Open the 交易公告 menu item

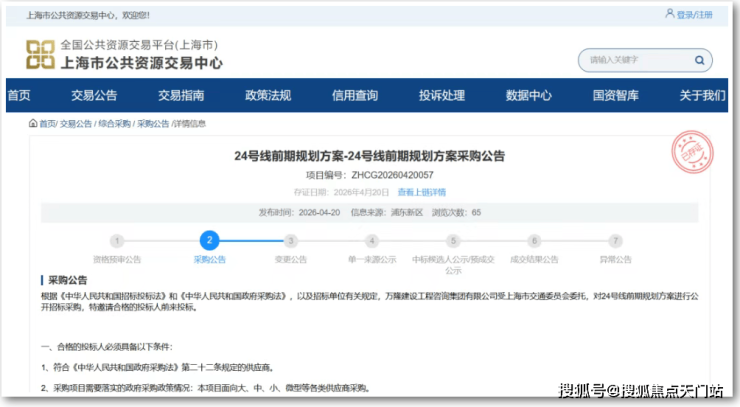[94, 95]
